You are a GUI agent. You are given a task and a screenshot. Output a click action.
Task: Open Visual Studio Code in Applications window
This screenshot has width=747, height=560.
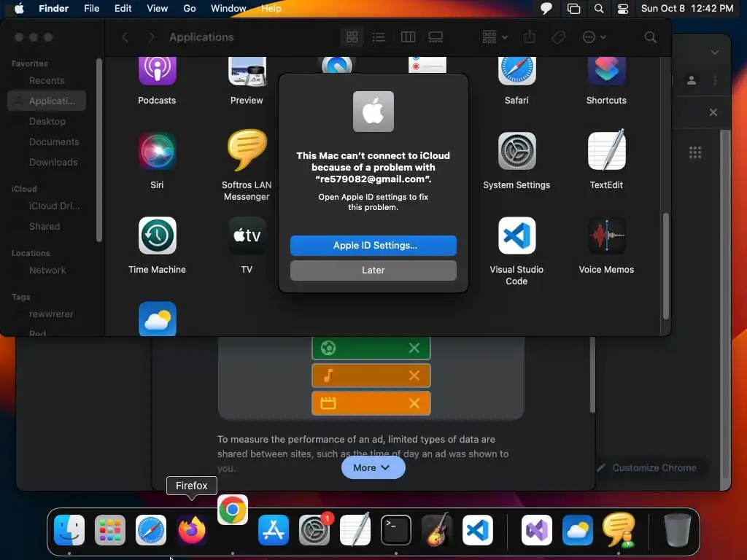516,236
